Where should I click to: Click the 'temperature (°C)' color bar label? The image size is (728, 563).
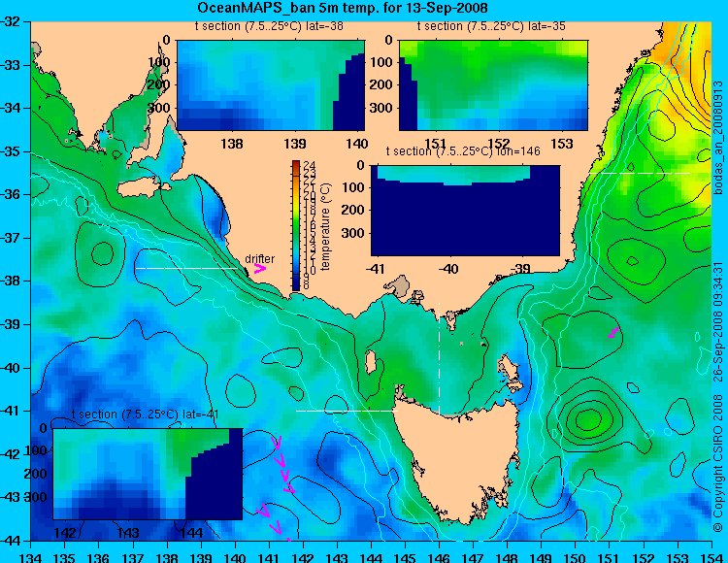pos(325,226)
